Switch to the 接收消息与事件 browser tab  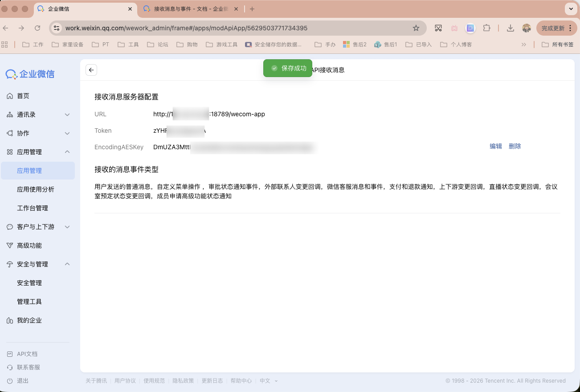(x=187, y=8)
